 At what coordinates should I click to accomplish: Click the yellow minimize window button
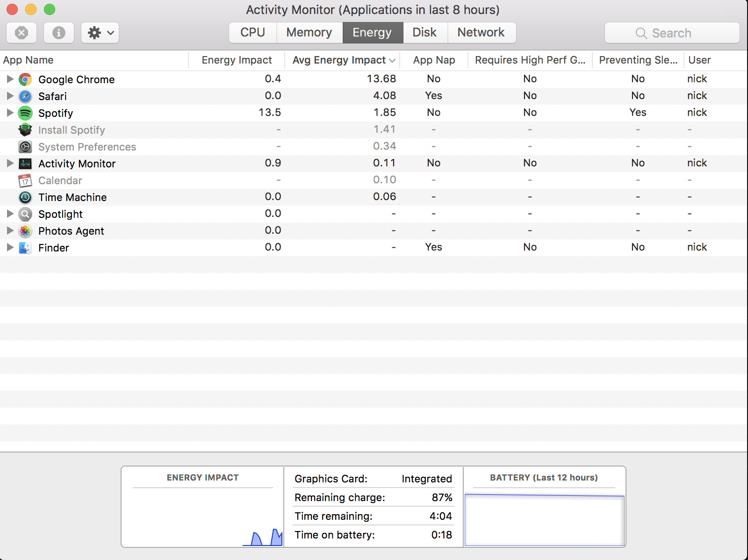pyautogui.click(x=31, y=9)
